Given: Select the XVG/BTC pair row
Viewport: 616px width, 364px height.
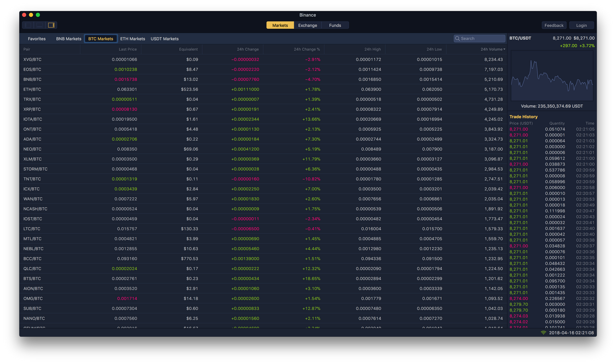Looking at the screenshot, I should point(263,60).
